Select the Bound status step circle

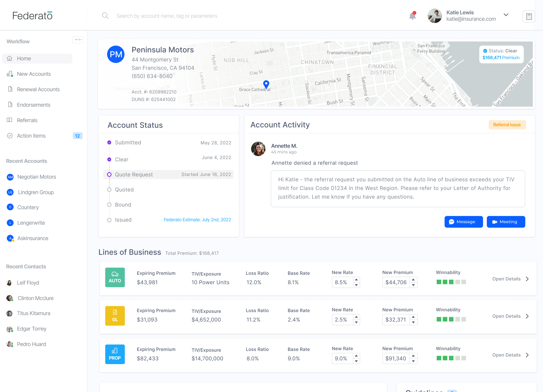(109, 205)
